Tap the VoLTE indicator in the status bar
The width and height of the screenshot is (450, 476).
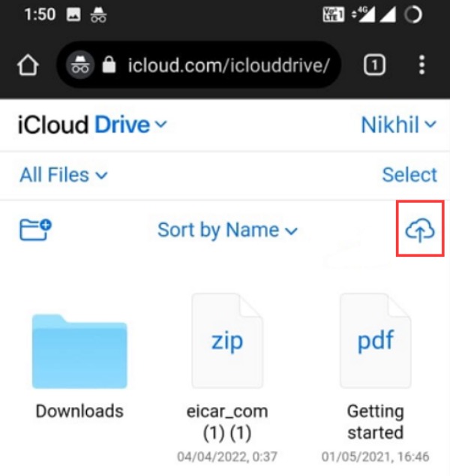333,14
